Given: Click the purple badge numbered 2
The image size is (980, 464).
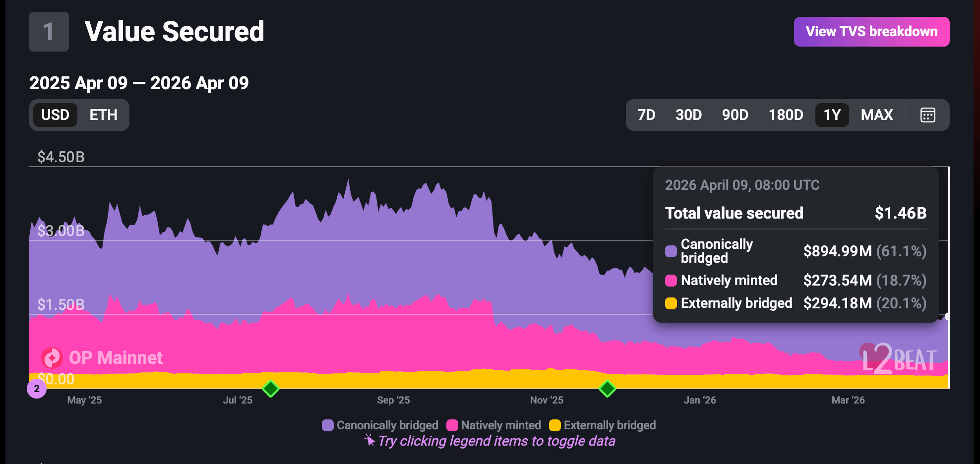Looking at the screenshot, I should tap(37, 389).
